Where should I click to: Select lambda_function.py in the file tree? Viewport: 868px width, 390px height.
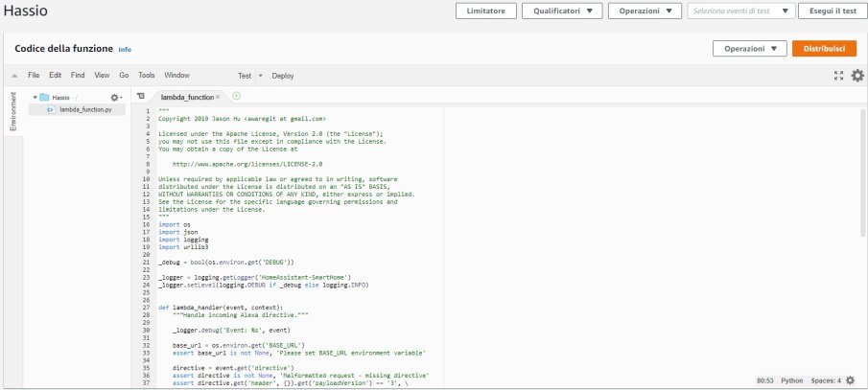85,109
